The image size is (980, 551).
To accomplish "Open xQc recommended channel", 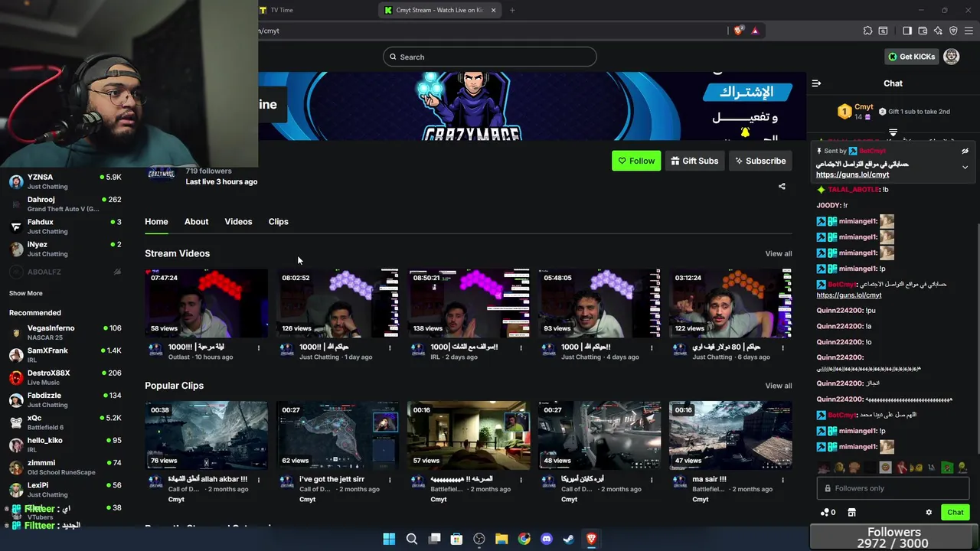I will [65, 422].
